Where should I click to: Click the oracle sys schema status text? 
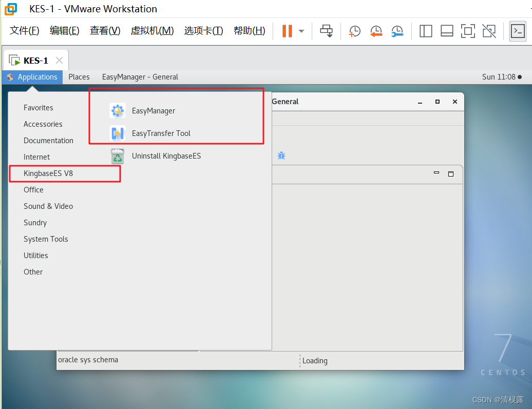pyautogui.click(x=88, y=360)
